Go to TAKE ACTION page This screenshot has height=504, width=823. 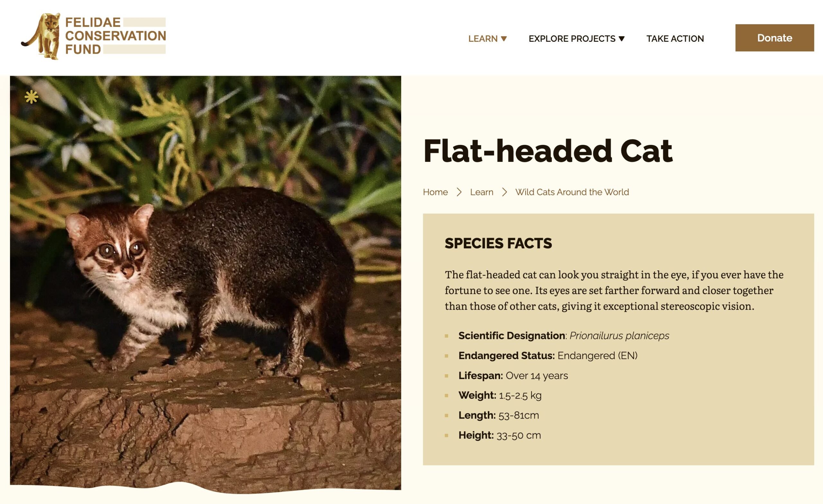(675, 39)
